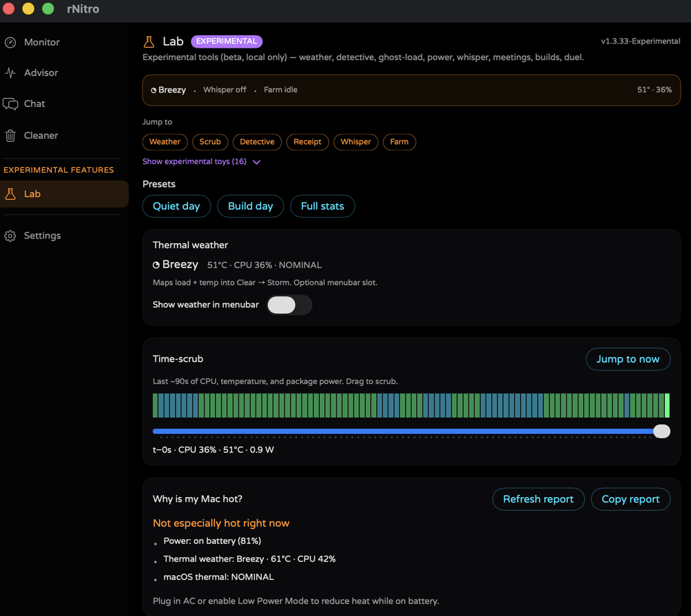Select Lab sidebar item
Viewport: 691px width, 616px height.
(x=64, y=194)
